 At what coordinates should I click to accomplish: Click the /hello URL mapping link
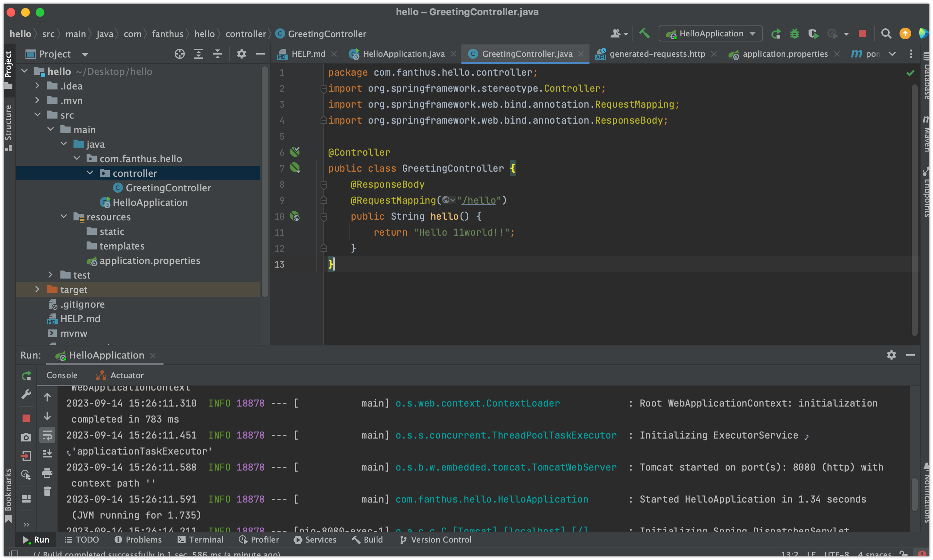(x=479, y=200)
